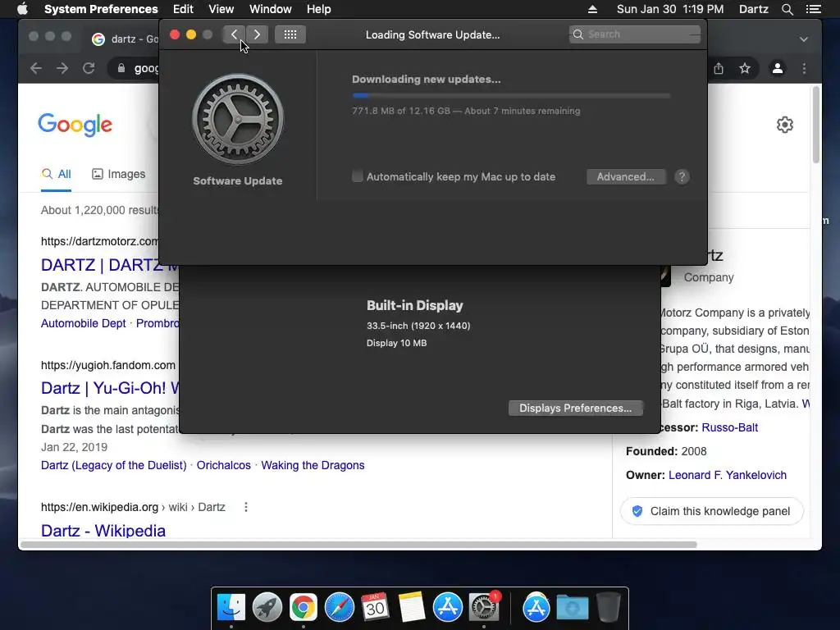This screenshot has height=630, width=840.
Task: Open the Window menu
Action: pos(271,9)
